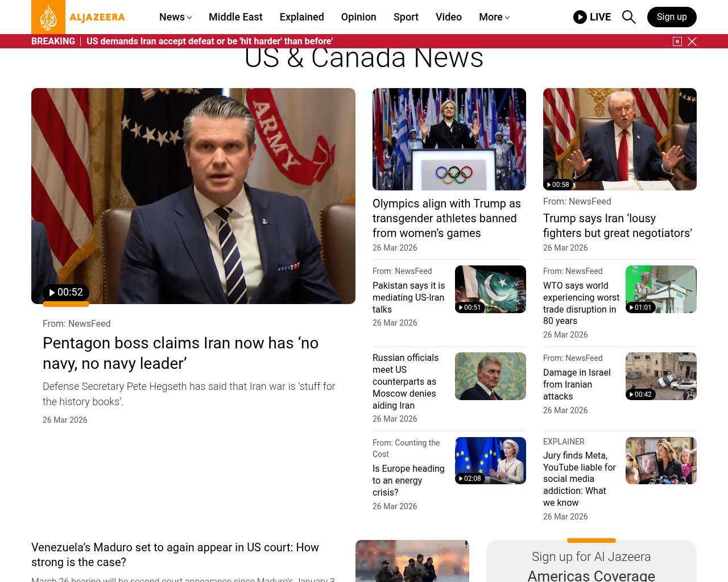Close the breaking news banner

click(x=692, y=41)
